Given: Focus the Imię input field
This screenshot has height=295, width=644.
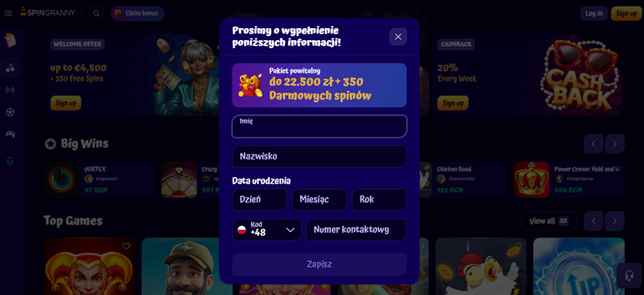Looking at the screenshot, I should click(x=320, y=127).
